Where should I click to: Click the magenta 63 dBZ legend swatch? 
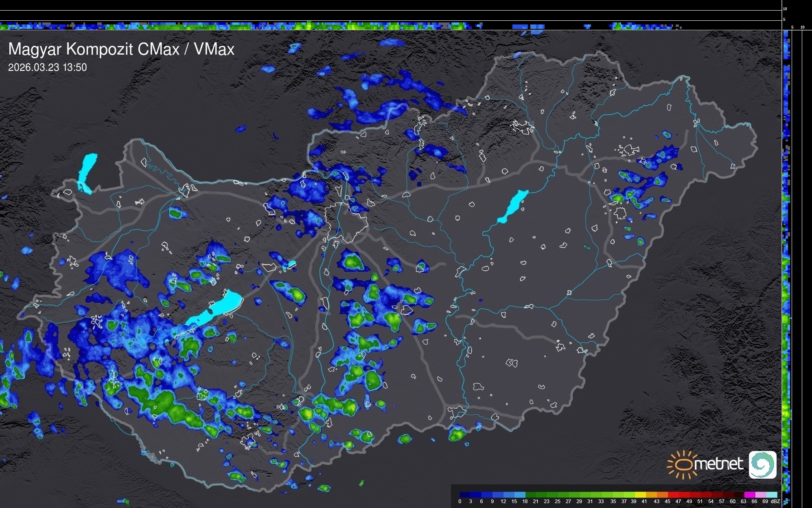tap(749, 495)
